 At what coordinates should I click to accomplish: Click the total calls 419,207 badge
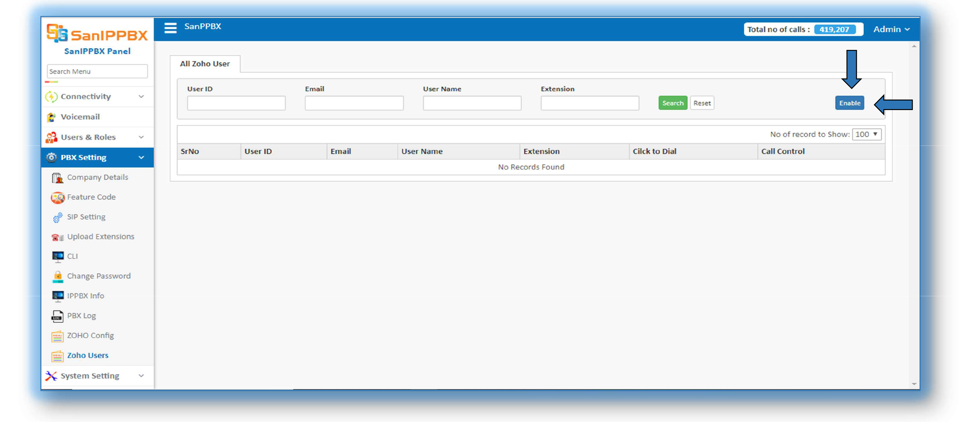pos(835,29)
